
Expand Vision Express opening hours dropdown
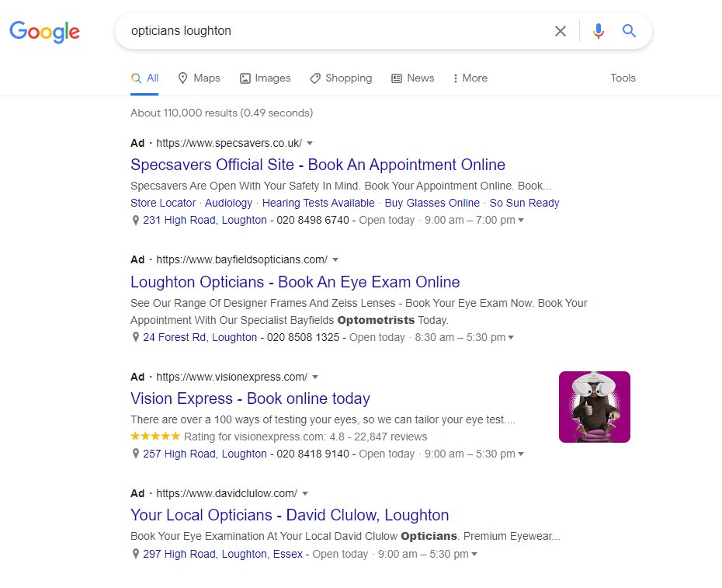521,454
